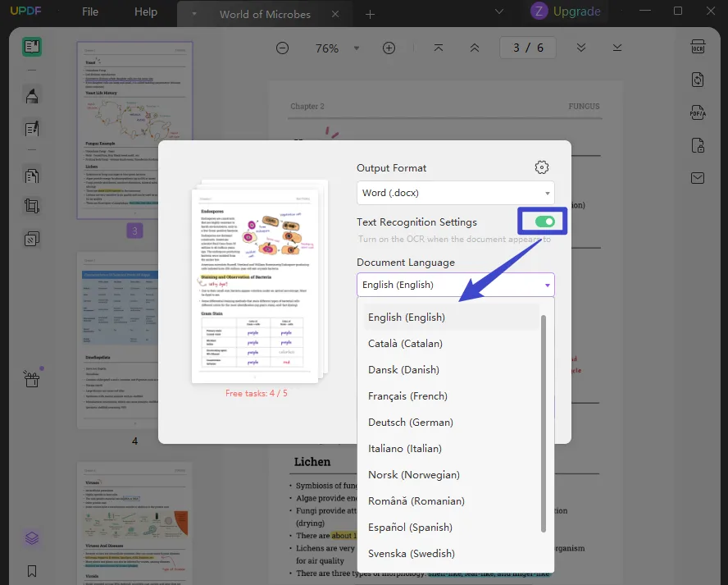Screen dimensions: 728x585
Task: Open the OCR tool in the right sidebar
Action: click(698, 47)
